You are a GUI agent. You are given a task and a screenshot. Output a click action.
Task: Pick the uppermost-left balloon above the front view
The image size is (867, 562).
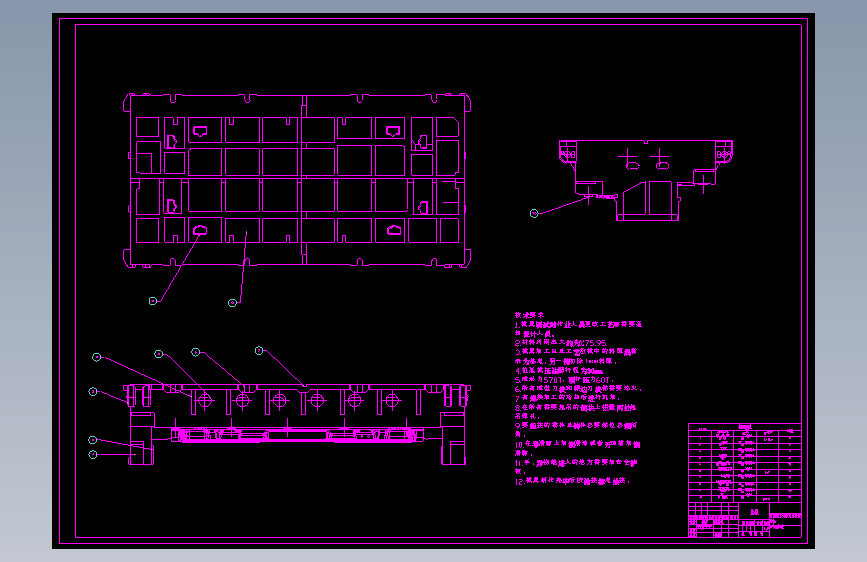[x=97, y=357]
